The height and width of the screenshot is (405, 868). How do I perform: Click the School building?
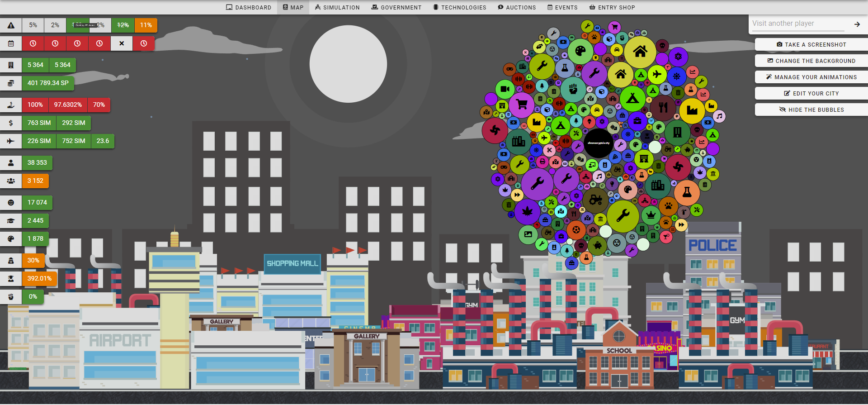pyautogui.click(x=619, y=355)
